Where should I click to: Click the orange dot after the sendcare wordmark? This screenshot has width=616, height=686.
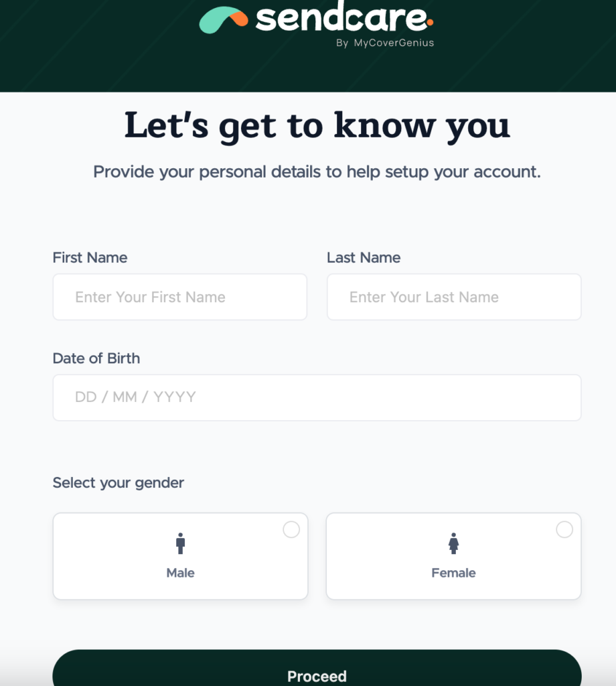click(430, 22)
